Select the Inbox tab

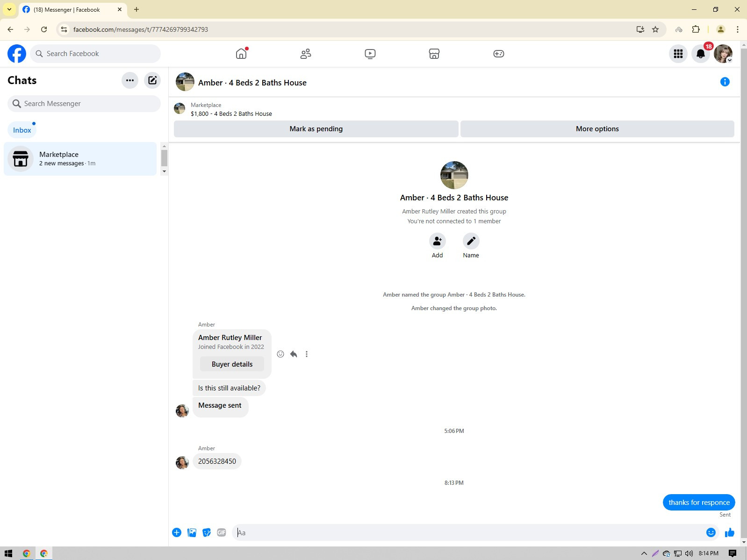(x=22, y=130)
